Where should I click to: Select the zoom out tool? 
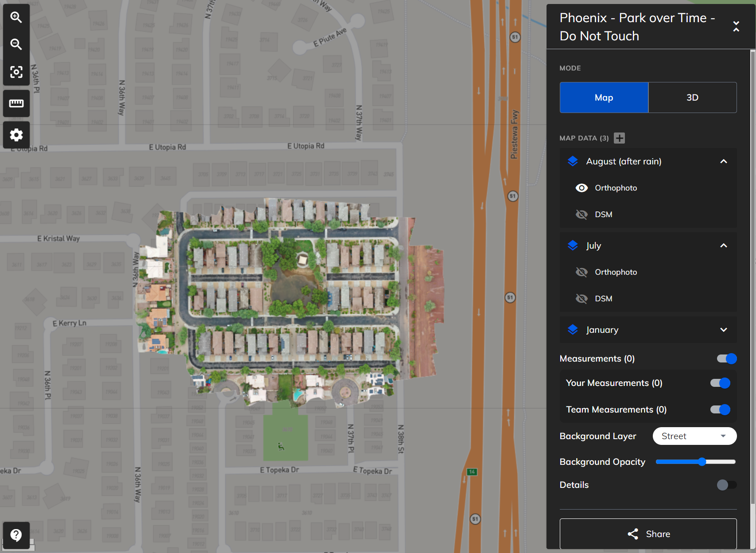coord(16,44)
